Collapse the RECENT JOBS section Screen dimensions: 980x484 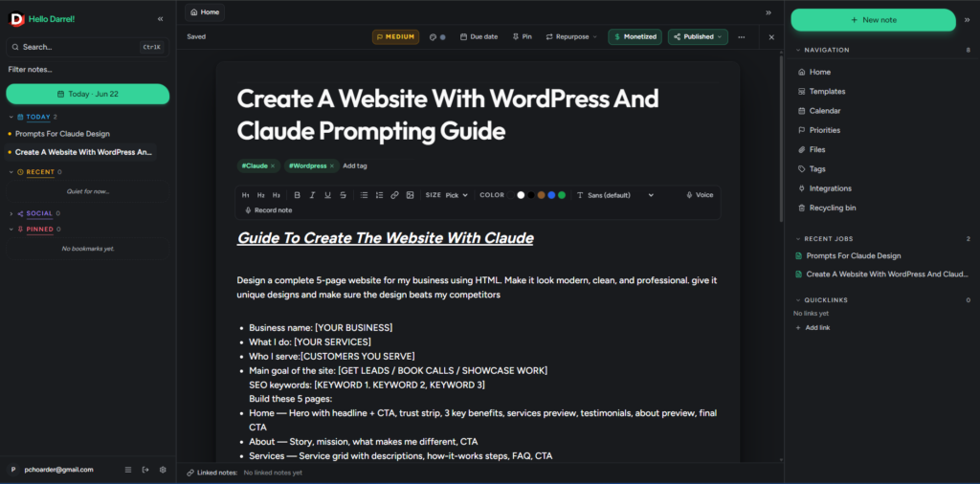coord(798,239)
